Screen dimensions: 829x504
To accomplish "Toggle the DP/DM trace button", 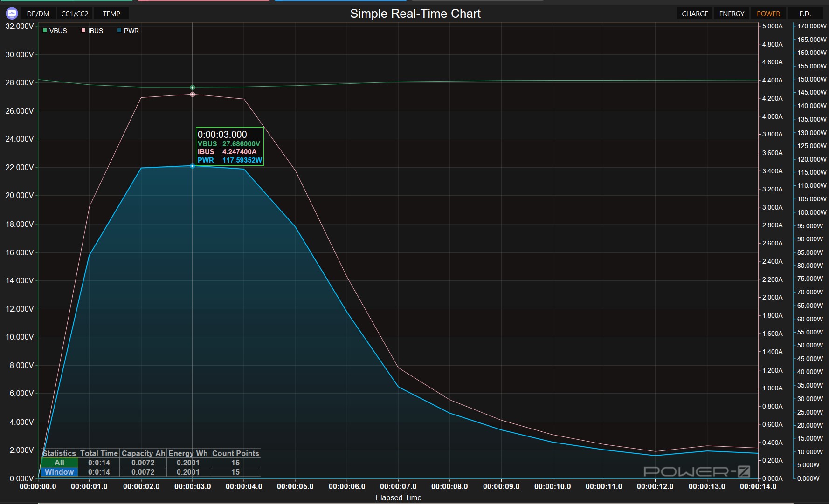I will click(x=38, y=14).
